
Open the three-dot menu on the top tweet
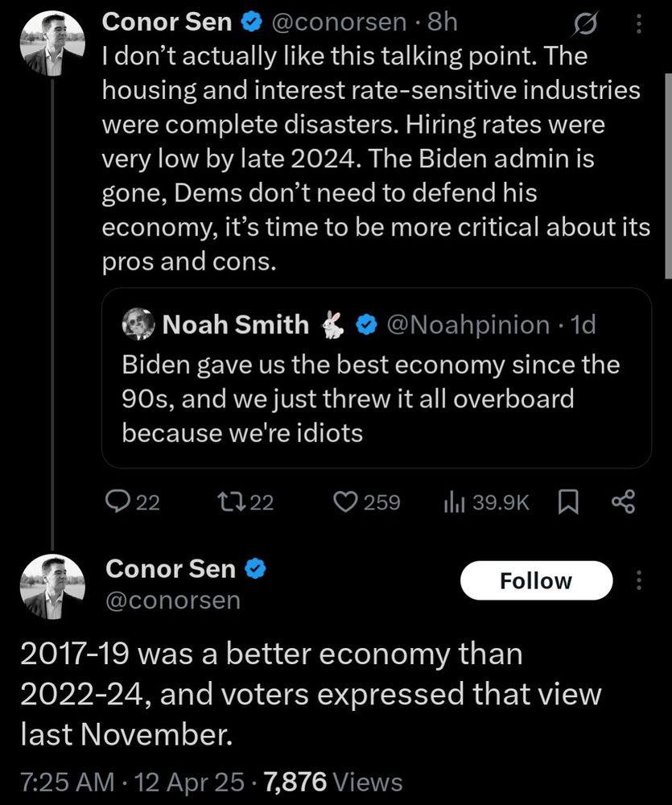pos(639,23)
